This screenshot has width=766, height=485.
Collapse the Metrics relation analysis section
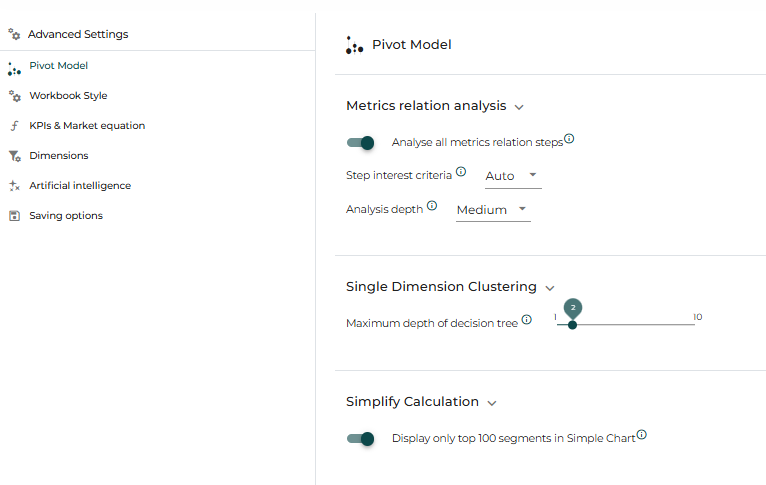519,107
